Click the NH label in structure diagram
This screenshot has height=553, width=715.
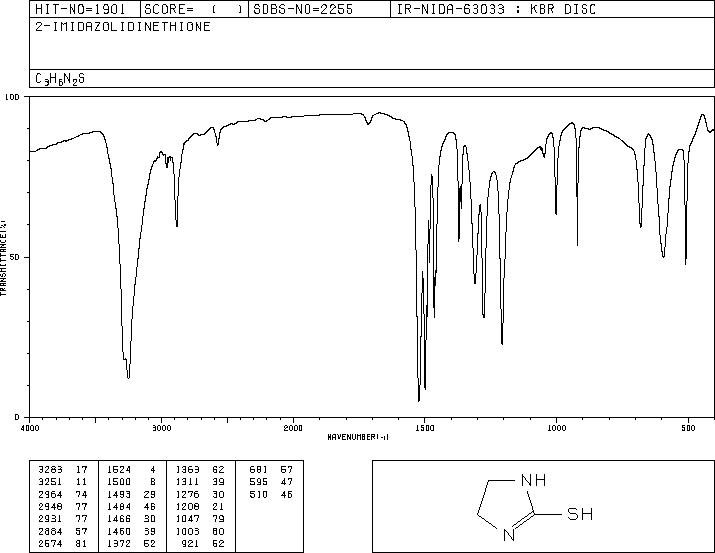[534, 480]
